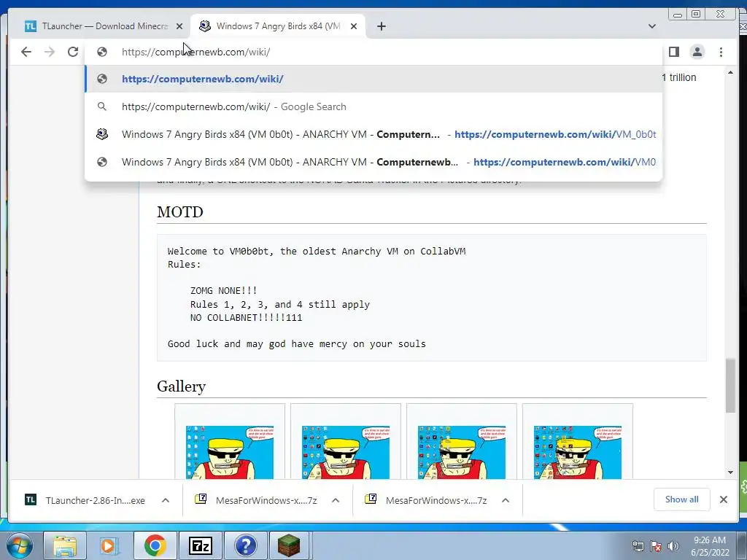This screenshot has height=560, width=747.
Task: Click the computer favicon in the VM_0b0t suggestion
Action: [x=102, y=134]
